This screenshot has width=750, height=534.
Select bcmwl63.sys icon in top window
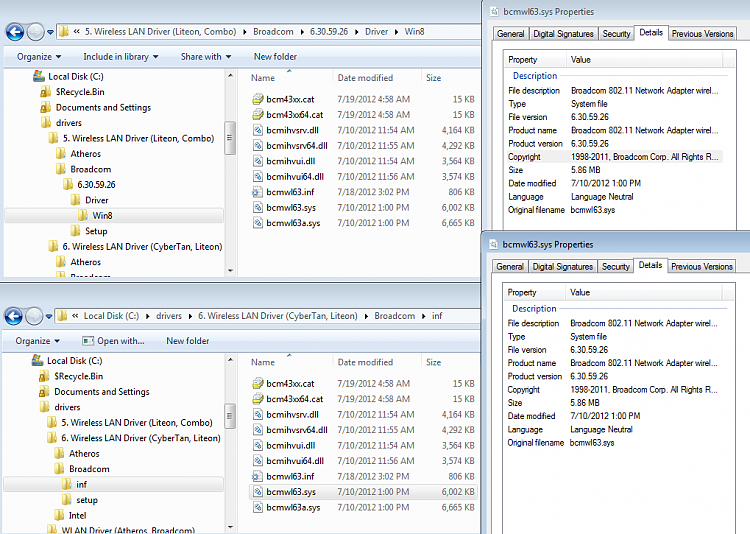258,208
